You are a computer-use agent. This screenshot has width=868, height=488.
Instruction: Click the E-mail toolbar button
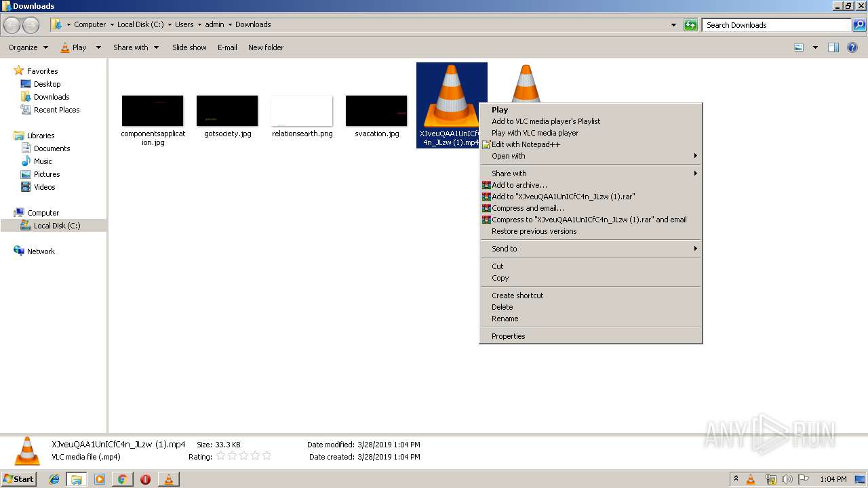[x=227, y=47]
